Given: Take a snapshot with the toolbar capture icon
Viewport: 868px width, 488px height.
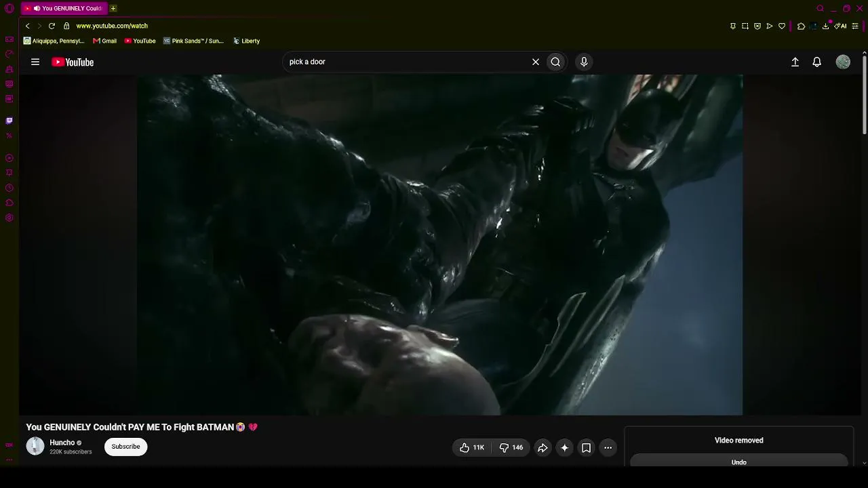Looking at the screenshot, I should click(x=745, y=26).
